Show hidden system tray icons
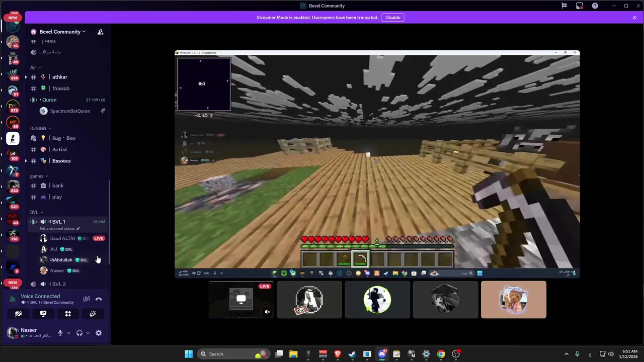 [x=566, y=354]
